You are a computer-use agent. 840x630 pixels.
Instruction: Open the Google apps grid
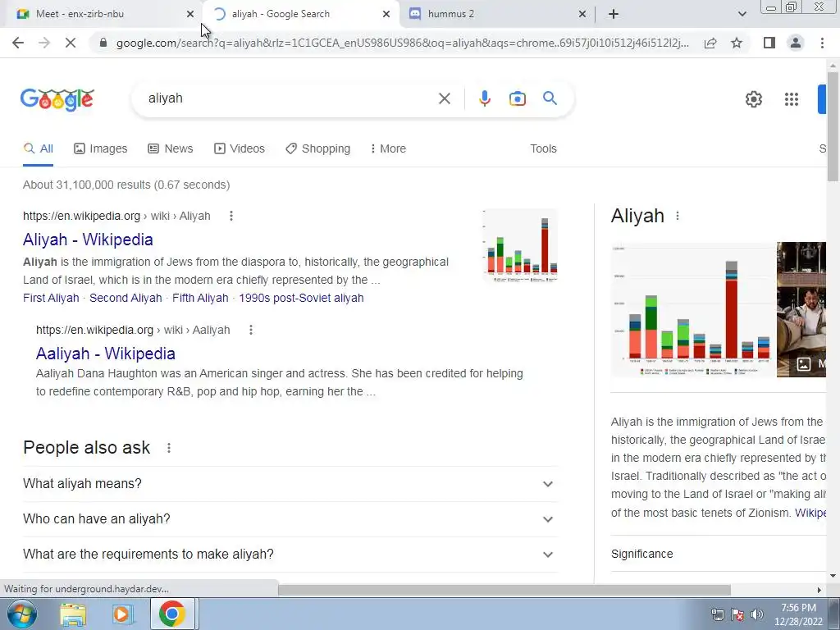(x=792, y=99)
